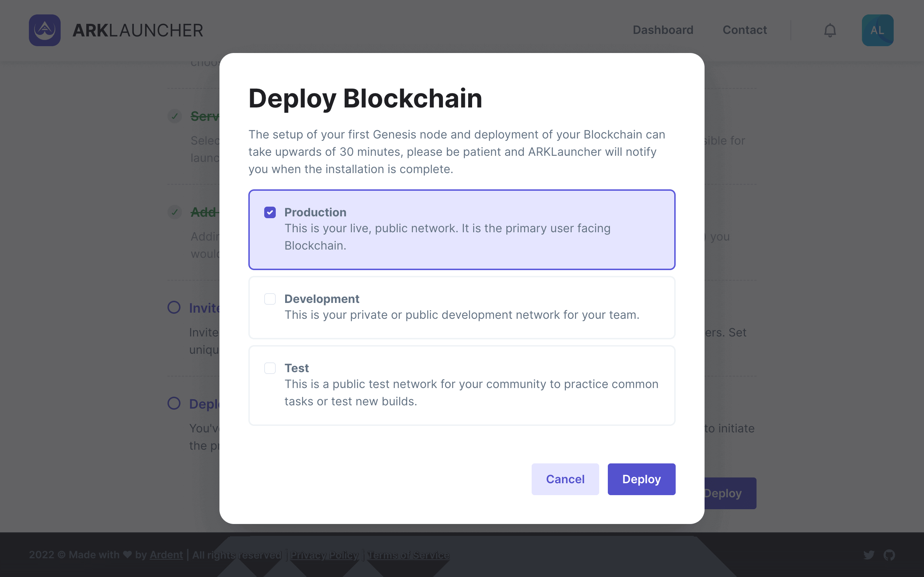This screenshot has width=924, height=577.
Task: Open the notifications bell
Action: [830, 30]
